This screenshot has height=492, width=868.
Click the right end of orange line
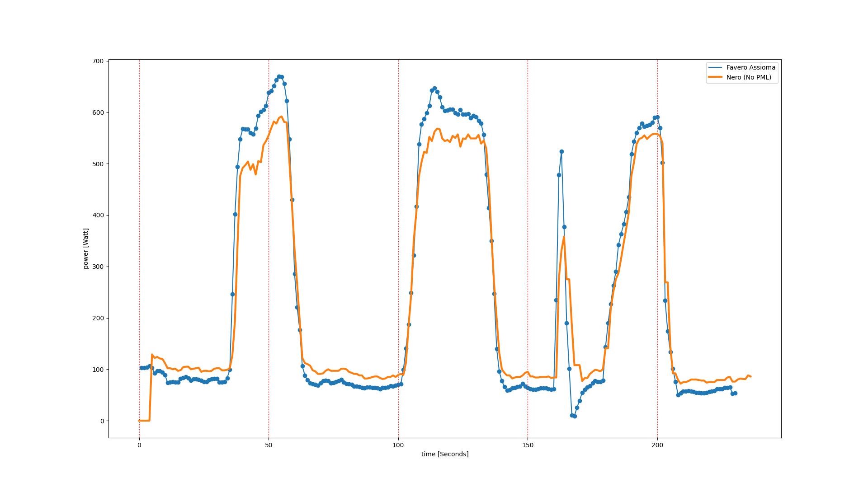click(x=751, y=377)
